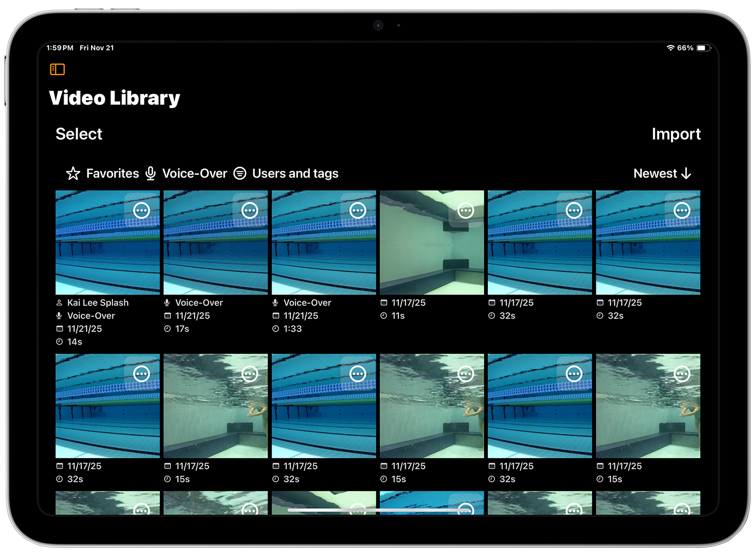Open ellipsis menu on the 17s Voice-Over video
756x555 pixels.
pyautogui.click(x=249, y=210)
